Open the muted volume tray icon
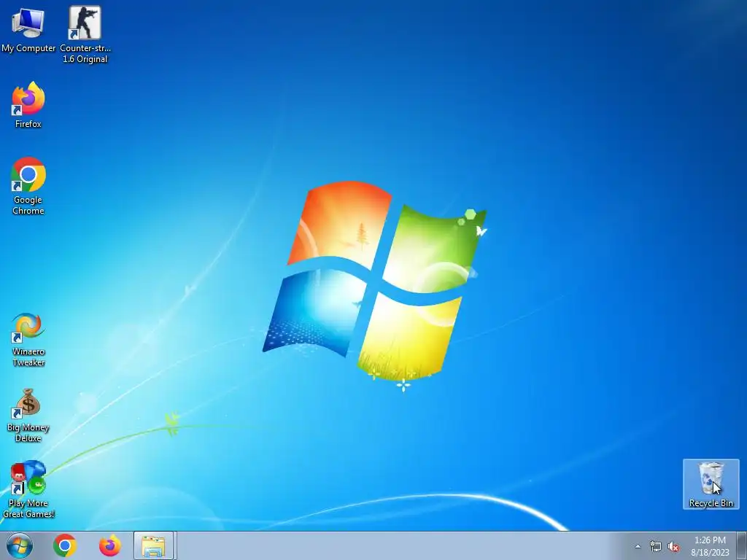This screenshot has width=747, height=560. coord(673,547)
